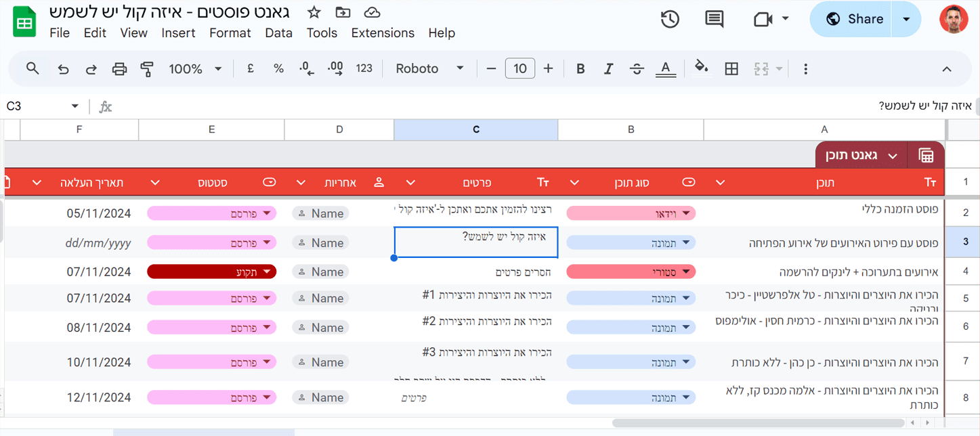The image size is (980, 436).
Task: Open the Extensions menu
Action: 383,32
